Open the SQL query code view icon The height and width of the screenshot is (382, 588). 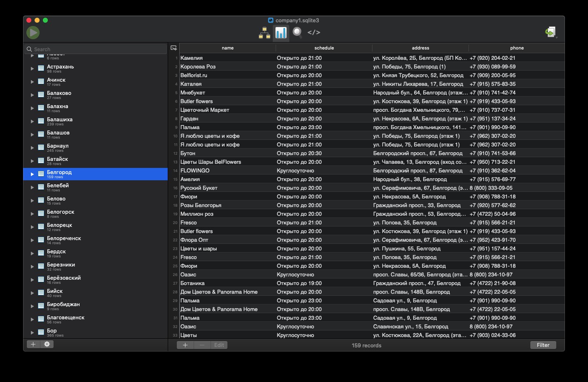(314, 32)
